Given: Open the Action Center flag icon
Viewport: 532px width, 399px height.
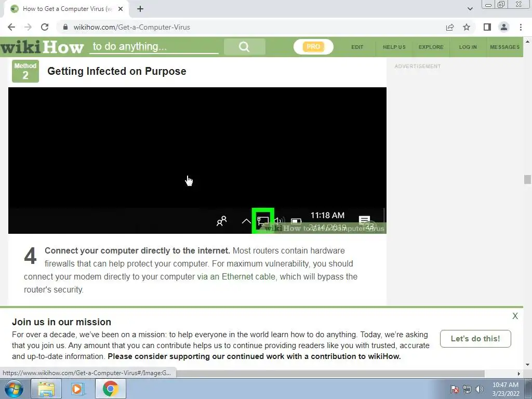Looking at the screenshot, I should (454, 389).
